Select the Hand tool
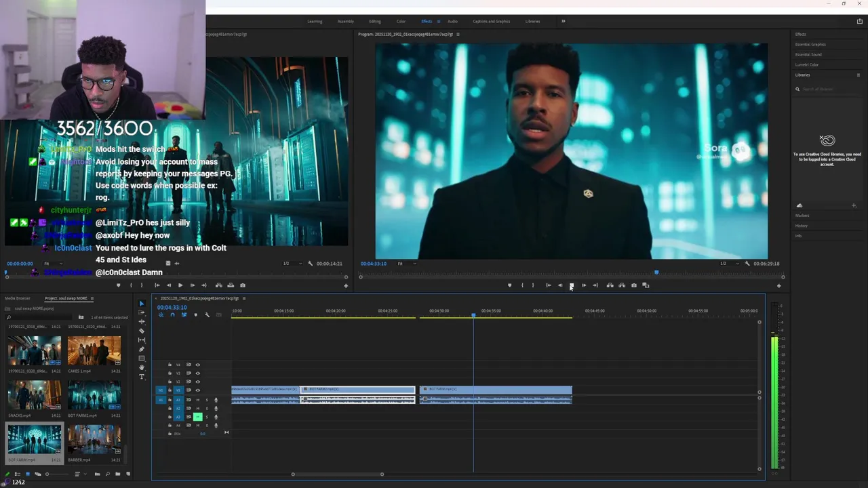 point(142,367)
